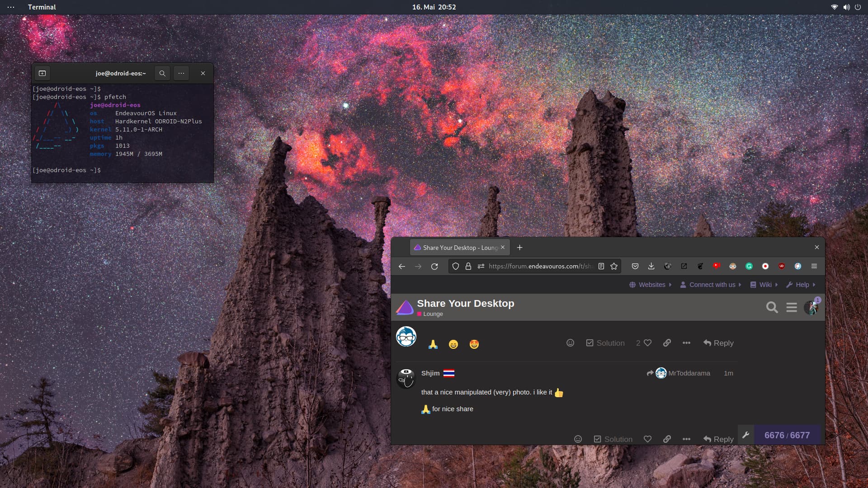Open the in-reply-to MrToddarama link
The image size is (868, 488).
coord(679,373)
